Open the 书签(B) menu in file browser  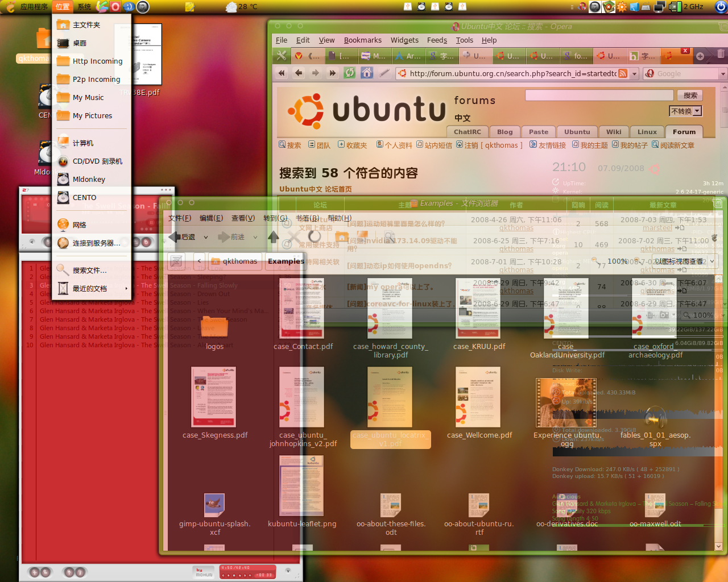[x=307, y=218]
